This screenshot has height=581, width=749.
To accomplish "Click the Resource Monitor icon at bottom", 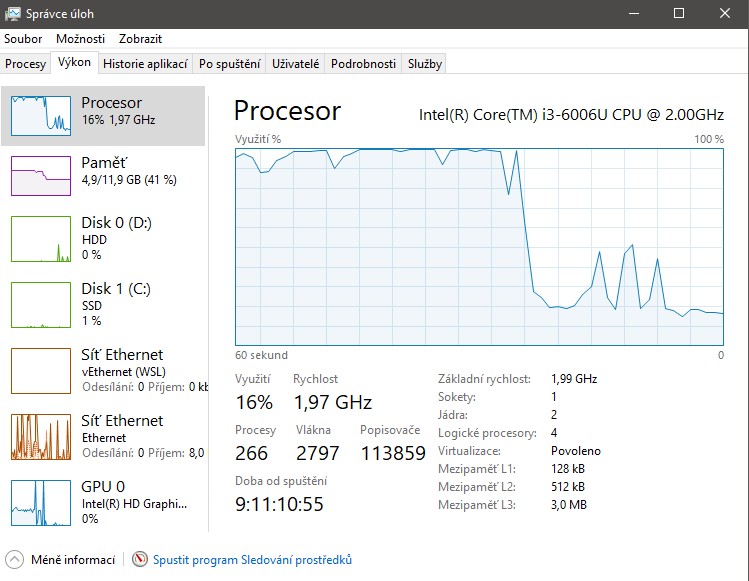I will (x=140, y=560).
